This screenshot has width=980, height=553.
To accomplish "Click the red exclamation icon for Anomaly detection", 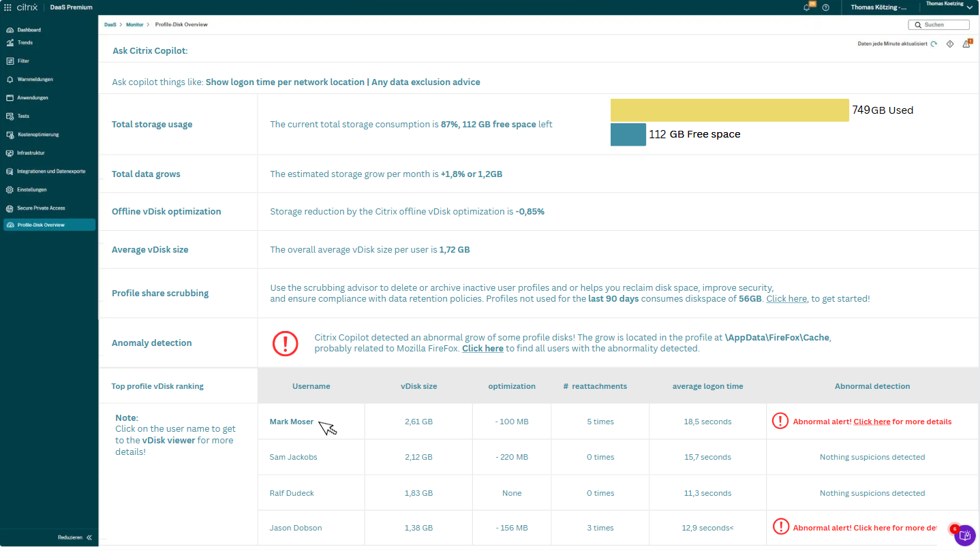I will [x=285, y=343].
